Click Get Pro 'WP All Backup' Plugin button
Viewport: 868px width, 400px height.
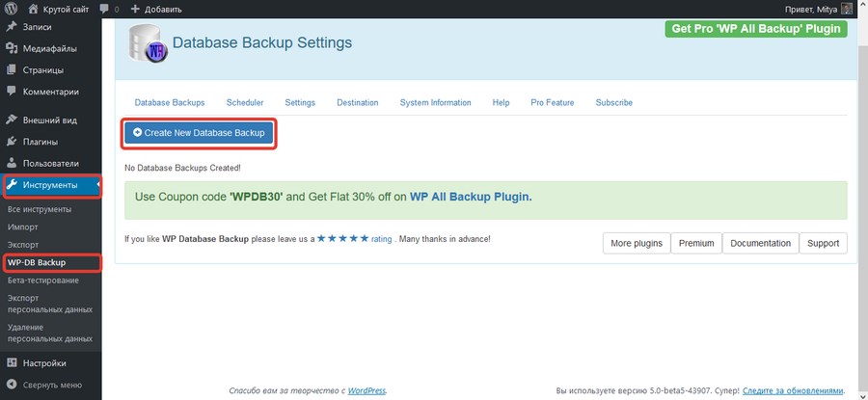(755, 29)
